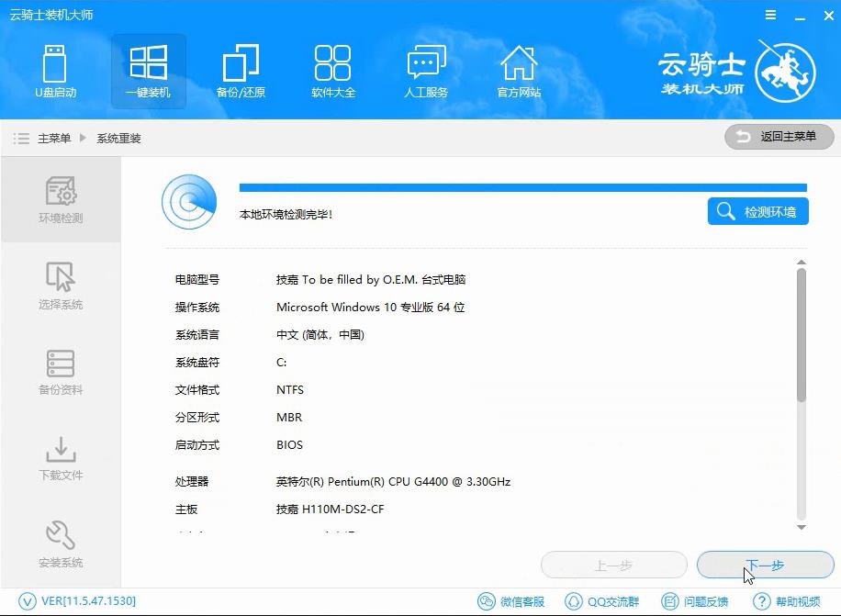The height and width of the screenshot is (616, 841).
Task: Select the 一键装机 one-click install icon
Action: click(x=148, y=71)
